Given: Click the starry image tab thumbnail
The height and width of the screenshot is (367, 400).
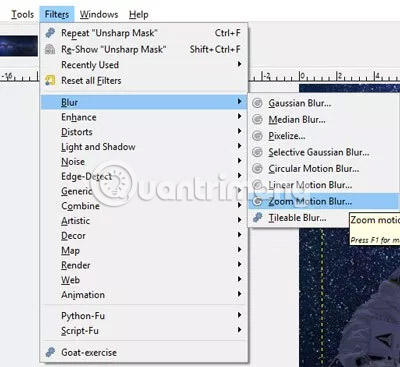Looking at the screenshot, I should coord(19,46).
